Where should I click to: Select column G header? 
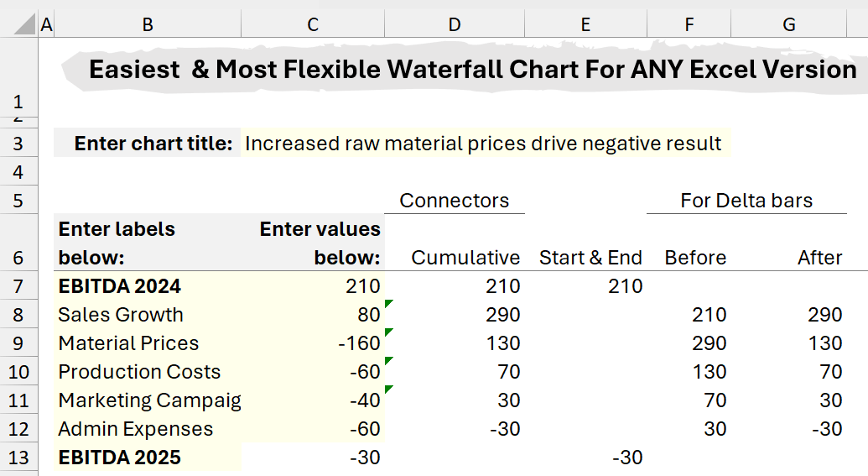(x=788, y=25)
